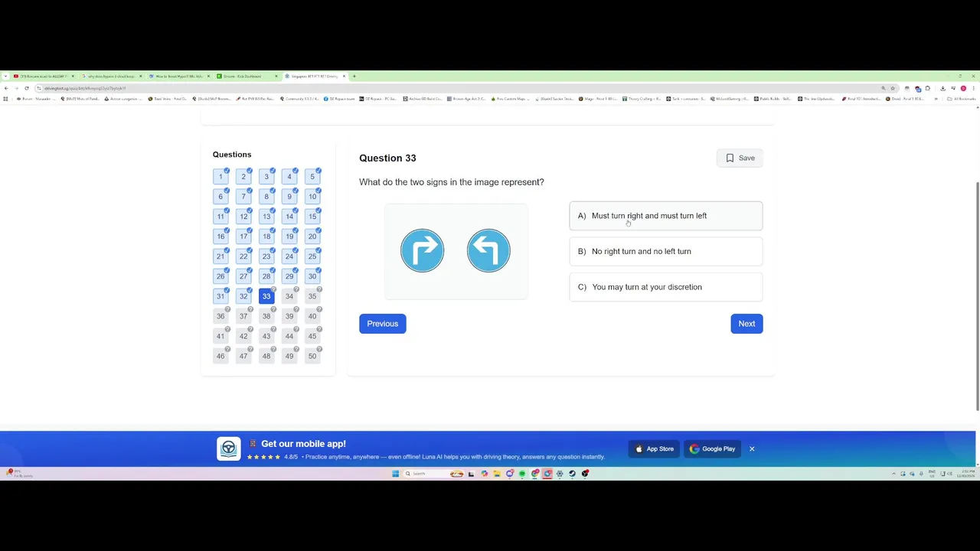Show hidden system tray icons
The height and width of the screenshot is (551, 980).
coord(893,474)
